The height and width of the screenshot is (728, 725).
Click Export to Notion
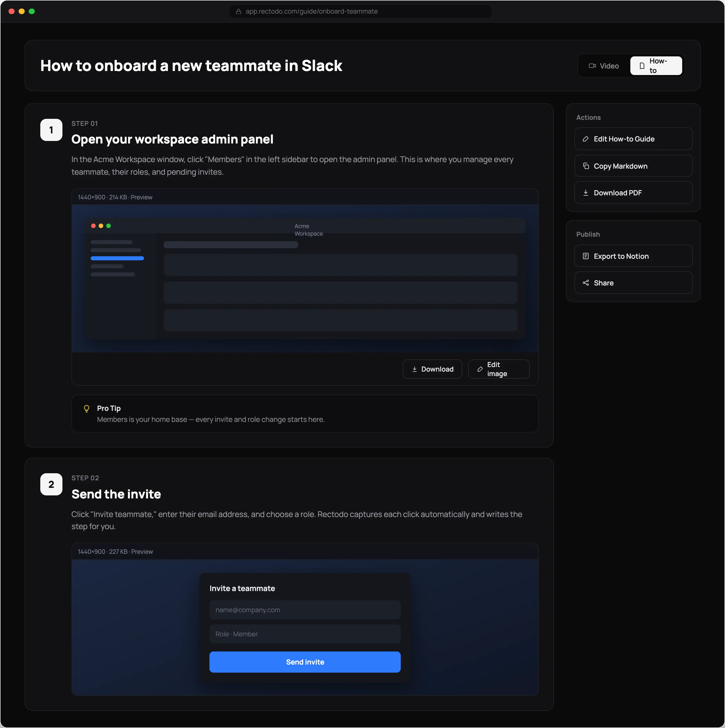[x=633, y=256]
